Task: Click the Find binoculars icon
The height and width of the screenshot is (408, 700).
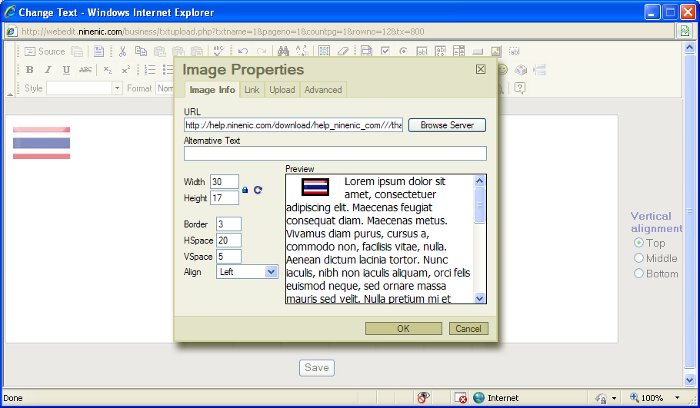Action: [284, 51]
